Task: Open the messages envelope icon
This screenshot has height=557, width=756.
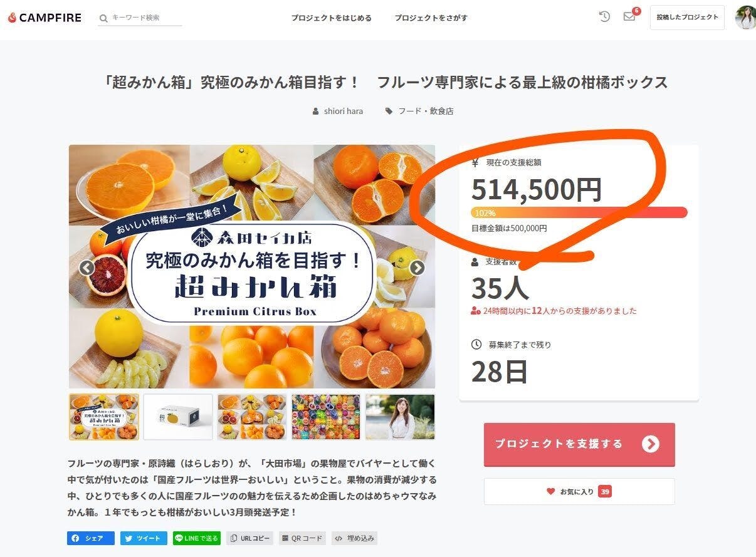Action: (x=629, y=17)
